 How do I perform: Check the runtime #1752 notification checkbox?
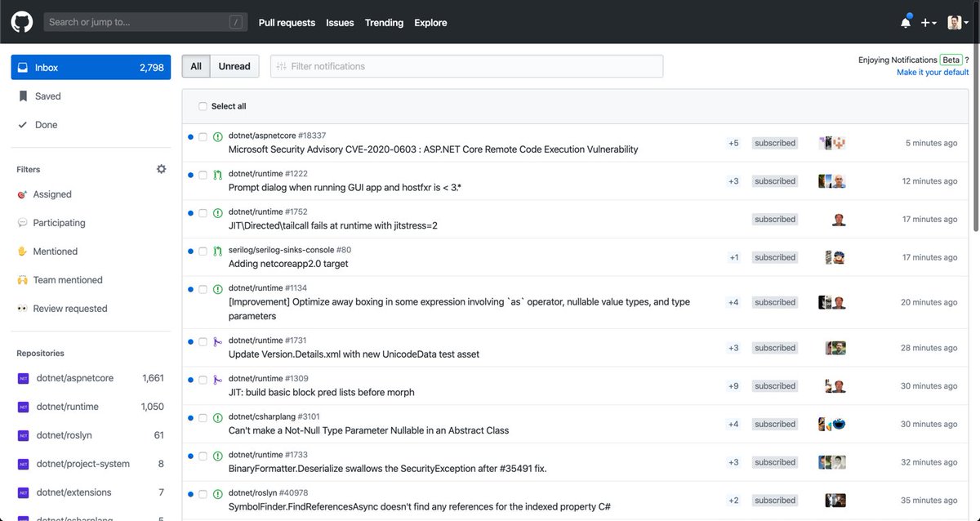(203, 213)
